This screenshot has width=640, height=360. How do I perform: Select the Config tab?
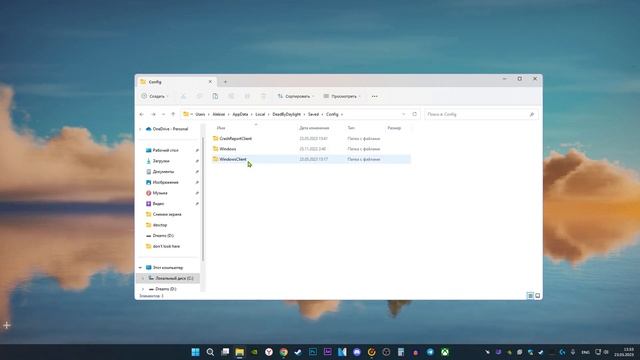point(176,82)
